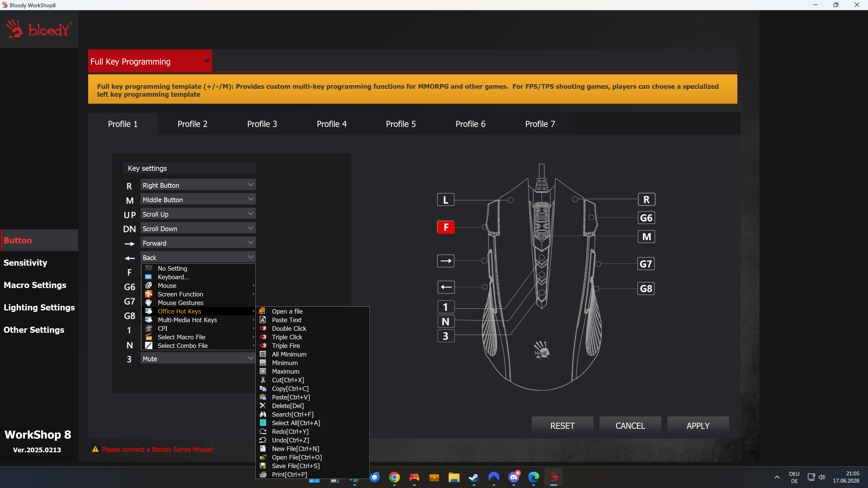The width and height of the screenshot is (868, 488).
Task: Open the Sensitivity section in sidebar
Action: coord(39,263)
